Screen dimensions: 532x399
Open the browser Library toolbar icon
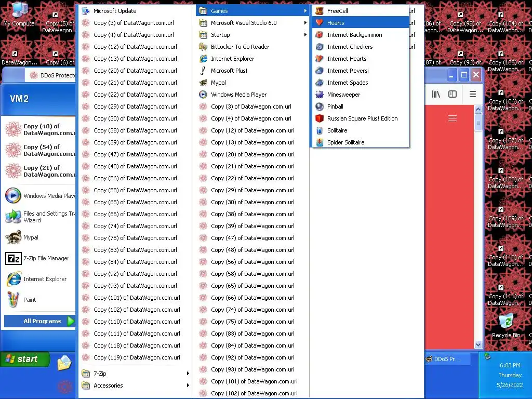(x=436, y=94)
